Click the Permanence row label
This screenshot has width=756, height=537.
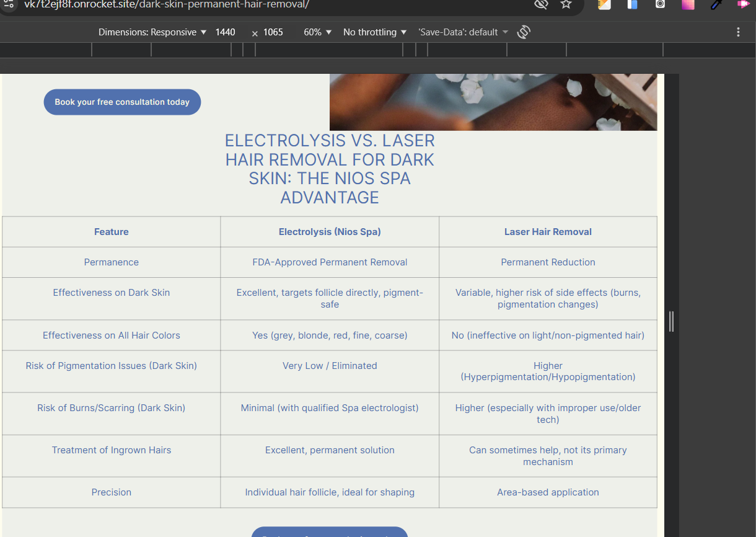click(x=112, y=262)
